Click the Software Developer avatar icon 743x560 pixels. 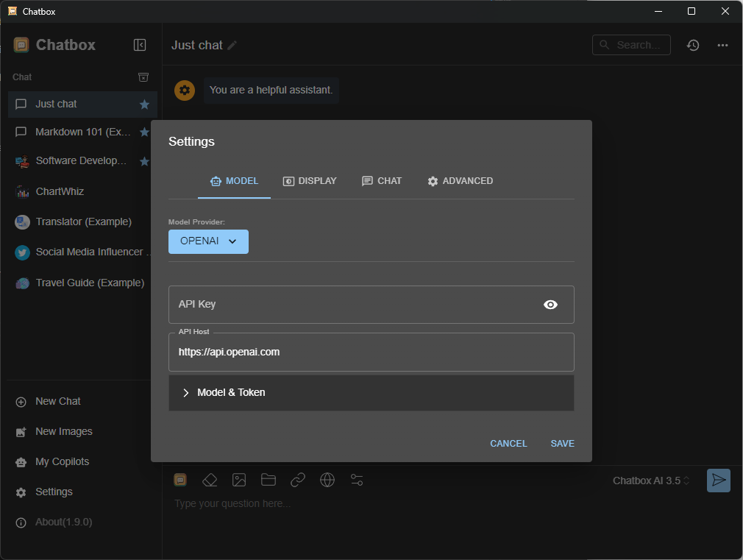pos(22,162)
